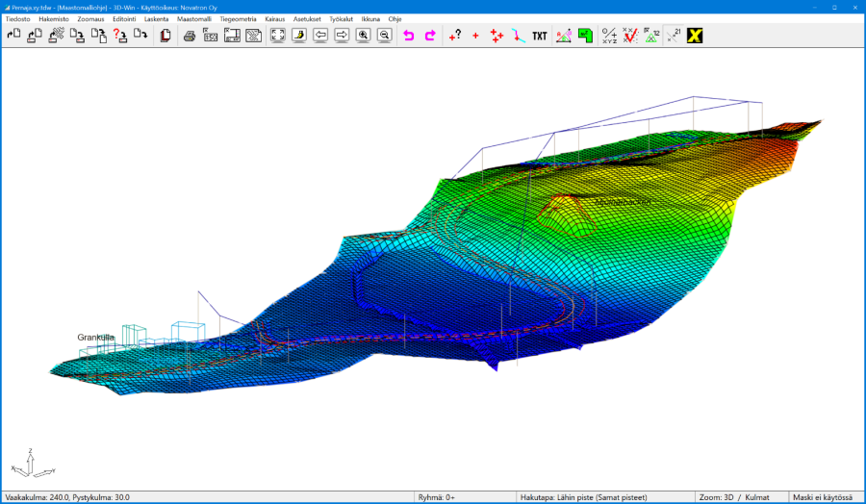This screenshot has width=866, height=504.
Task: Open the Maastomalli menu
Action: (x=194, y=18)
